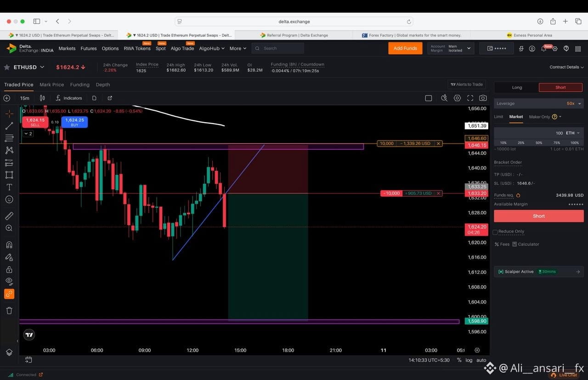588x380 pixels.
Task: Toggle magnet mode in chart sidebar
Action: pyautogui.click(x=9, y=245)
